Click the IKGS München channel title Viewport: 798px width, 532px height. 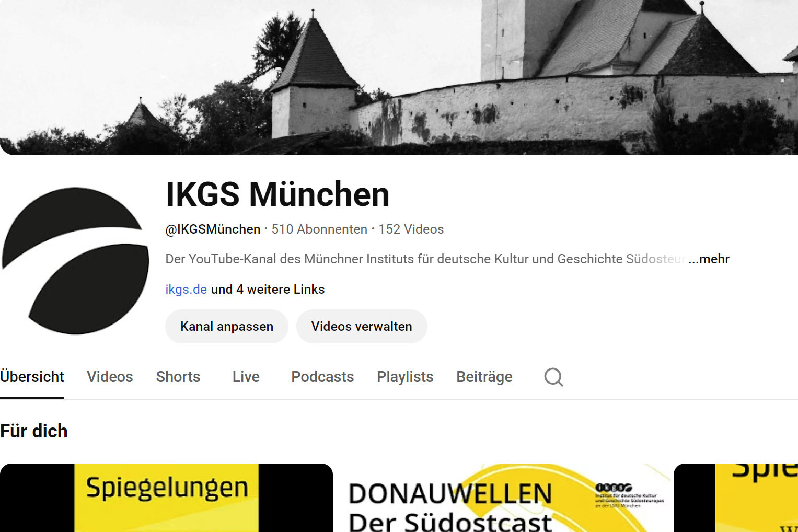tap(277, 194)
